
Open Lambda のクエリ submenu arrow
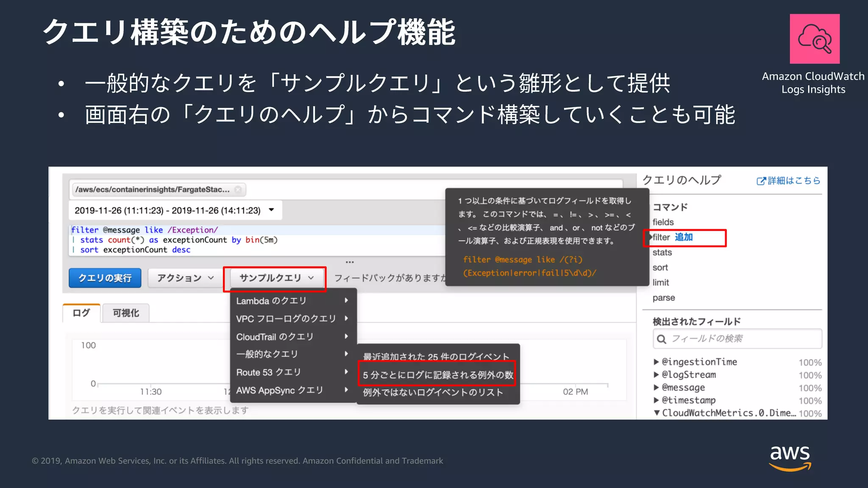pos(346,300)
